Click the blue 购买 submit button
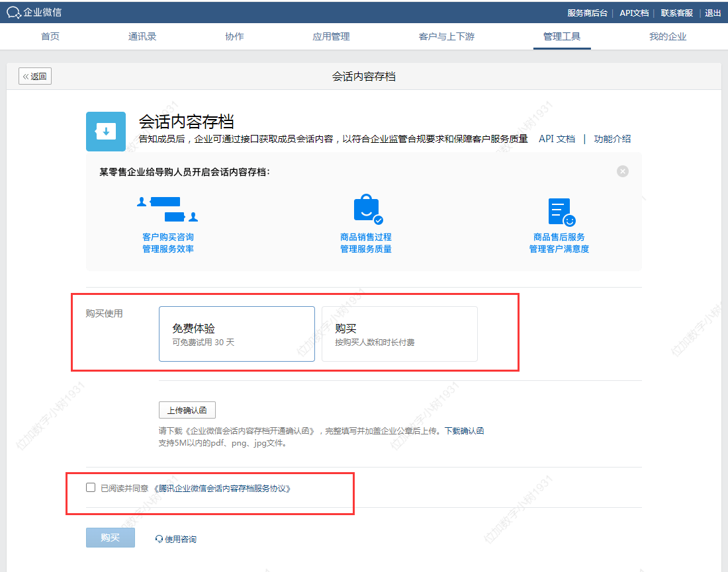This screenshot has width=728, height=572. pyautogui.click(x=111, y=537)
